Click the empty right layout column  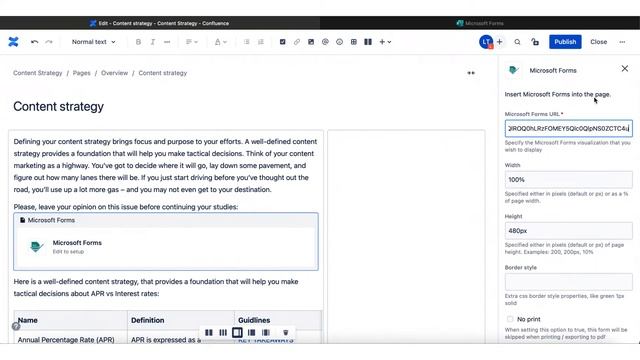[x=406, y=237]
